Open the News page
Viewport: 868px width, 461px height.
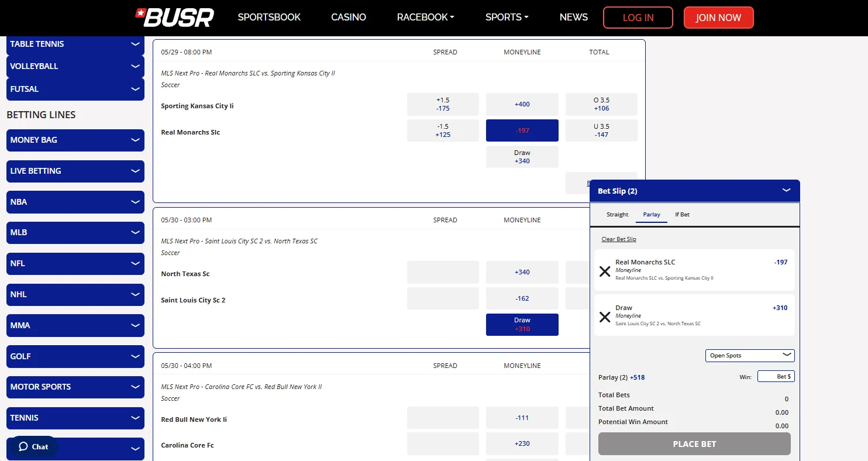[x=574, y=18]
